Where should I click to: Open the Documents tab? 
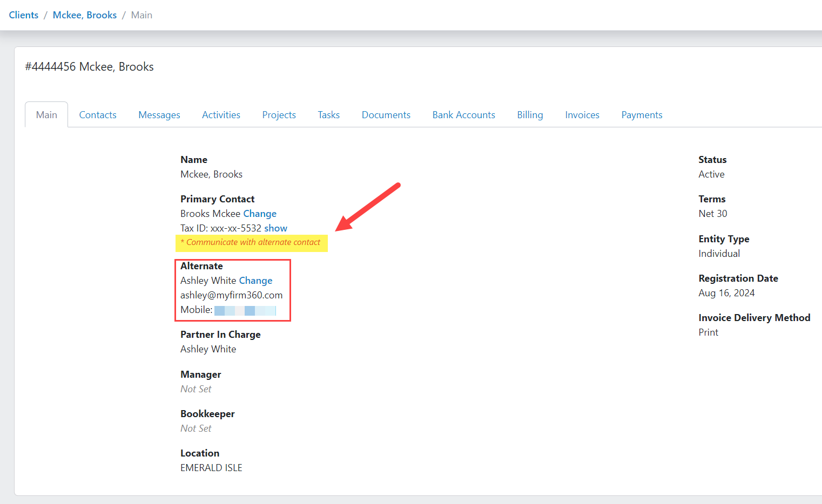tap(386, 114)
